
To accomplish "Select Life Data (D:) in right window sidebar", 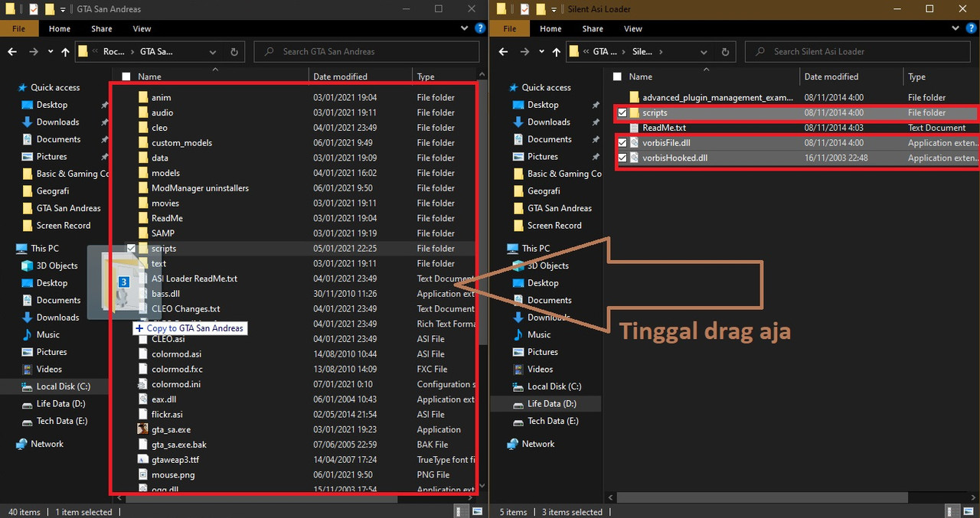I will click(x=552, y=404).
